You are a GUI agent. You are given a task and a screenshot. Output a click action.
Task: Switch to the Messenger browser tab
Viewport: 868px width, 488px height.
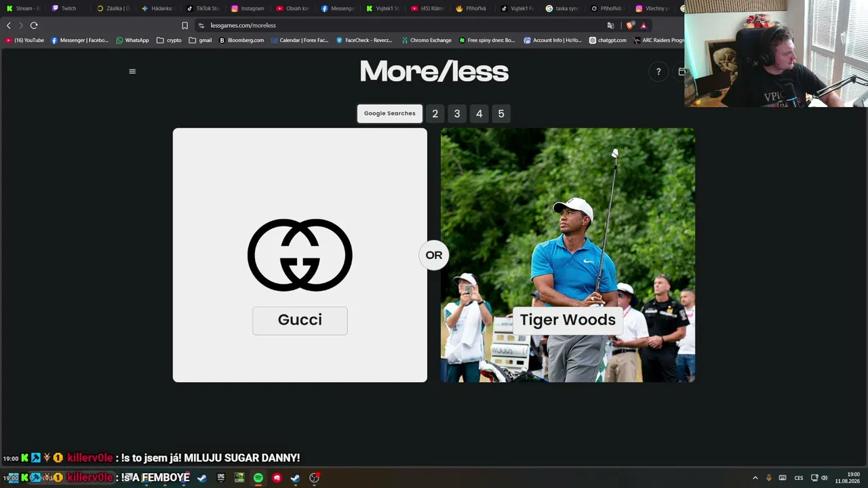click(338, 9)
